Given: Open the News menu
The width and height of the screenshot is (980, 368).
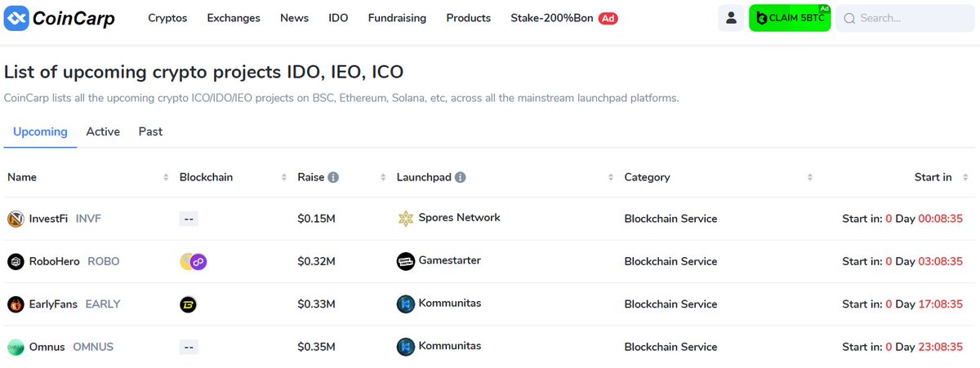Looking at the screenshot, I should 294,18.
